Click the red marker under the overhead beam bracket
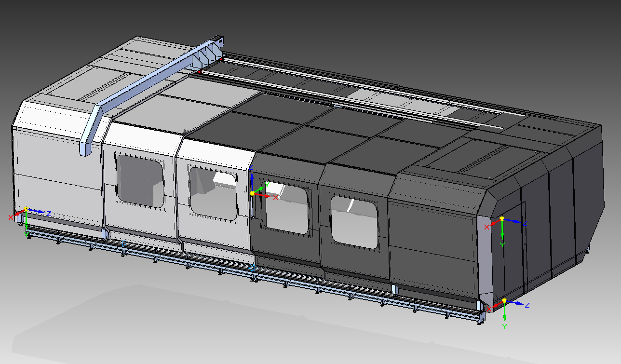 click(x=199, y=72)
